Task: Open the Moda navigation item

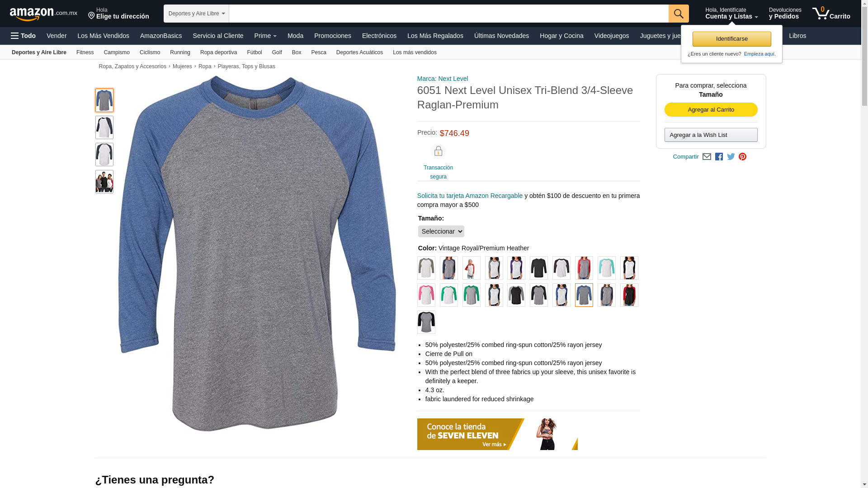Action: click(x=295, y=36)
